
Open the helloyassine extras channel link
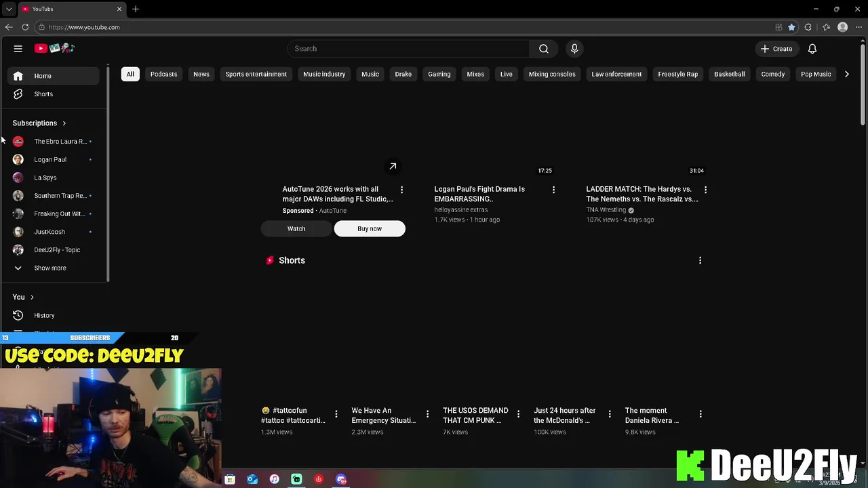tap(460, 210)
